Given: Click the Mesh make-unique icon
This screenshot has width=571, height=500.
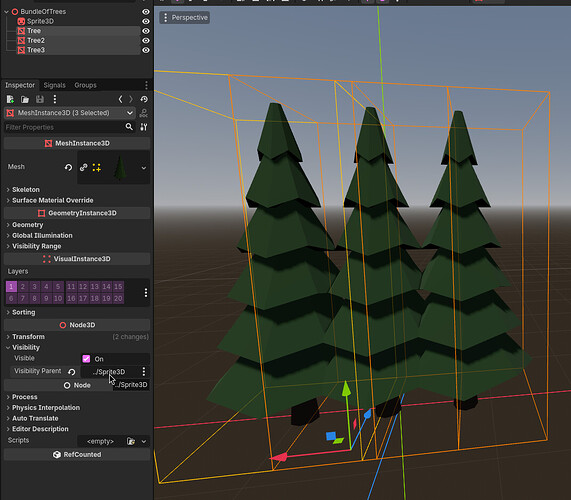Looking at the screenshot, I should [97, 167].
